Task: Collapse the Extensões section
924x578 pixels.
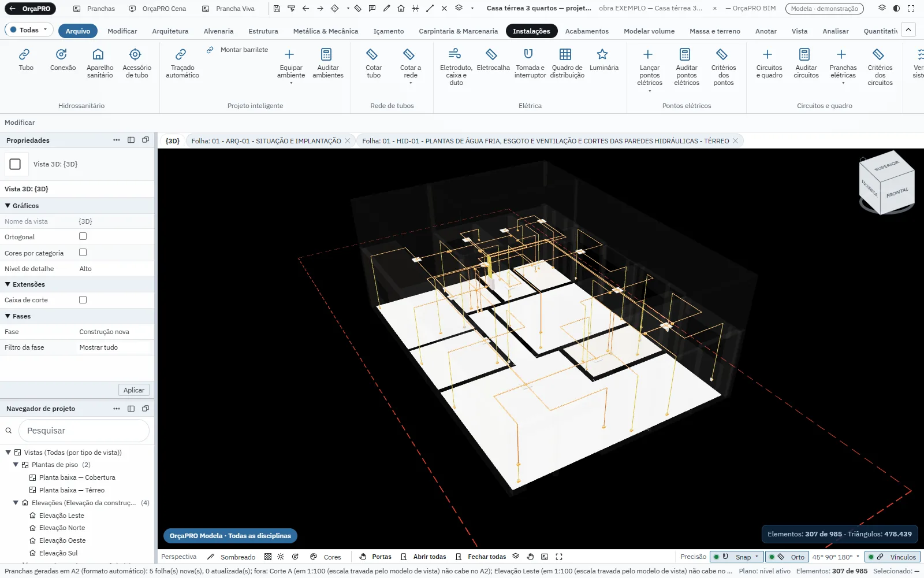Action: 8,284
